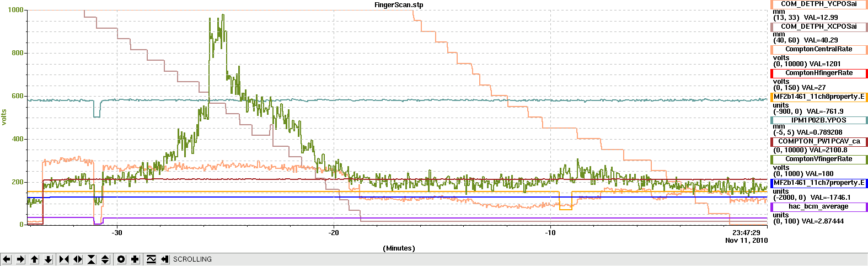Click the (Minutes) x-axis label
868x266 pixels.
[x=399, y=248]
